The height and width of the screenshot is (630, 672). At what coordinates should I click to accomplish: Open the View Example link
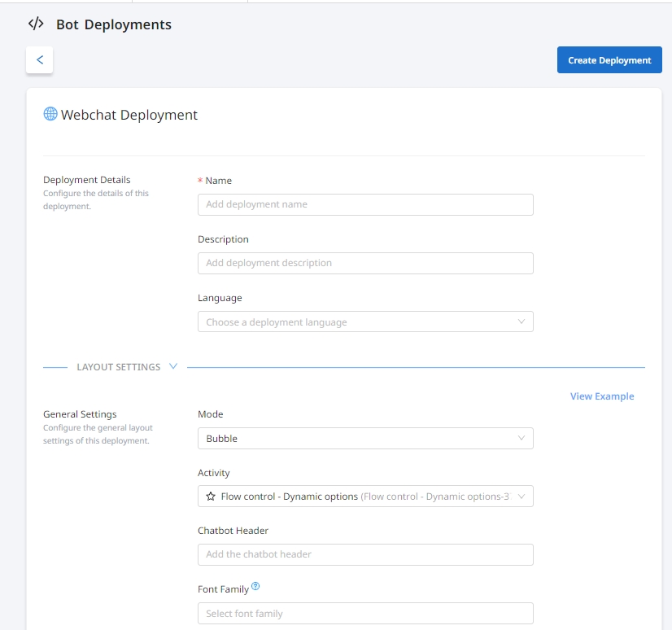pyautogui.click(x=601, y=396)
